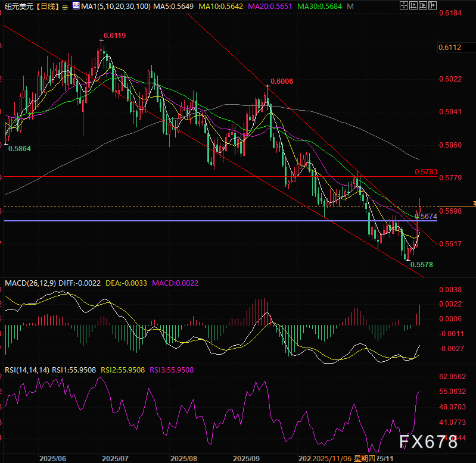Click the circled plus icon beside 纽元美元 title

[65, 7]
